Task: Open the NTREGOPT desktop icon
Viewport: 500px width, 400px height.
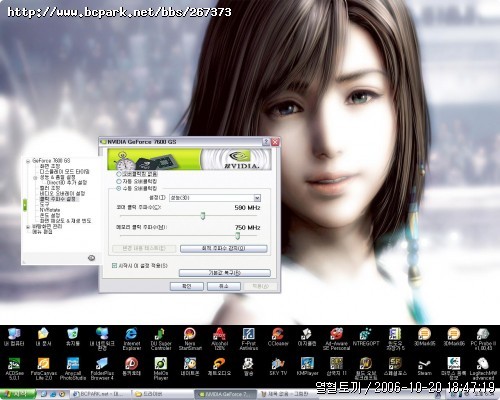Action: click(366, 337)
